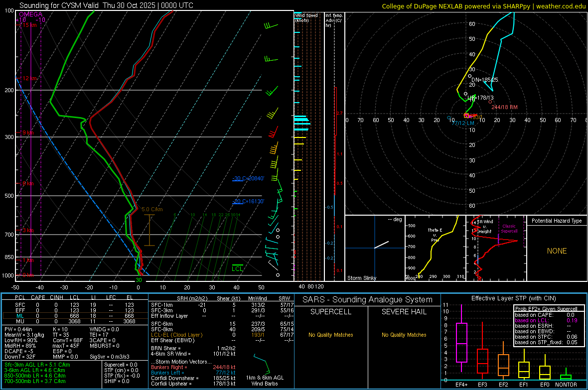Image resolution: width=588 pixels, height=390 pixels.
Task: Select the highlighted ML parcel row
Action: point(75,316)
